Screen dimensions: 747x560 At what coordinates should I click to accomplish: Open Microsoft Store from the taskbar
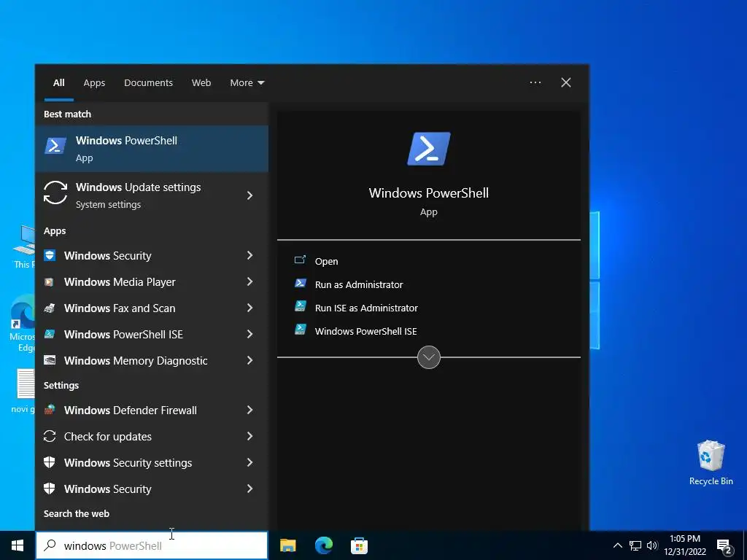click(359, 545)
